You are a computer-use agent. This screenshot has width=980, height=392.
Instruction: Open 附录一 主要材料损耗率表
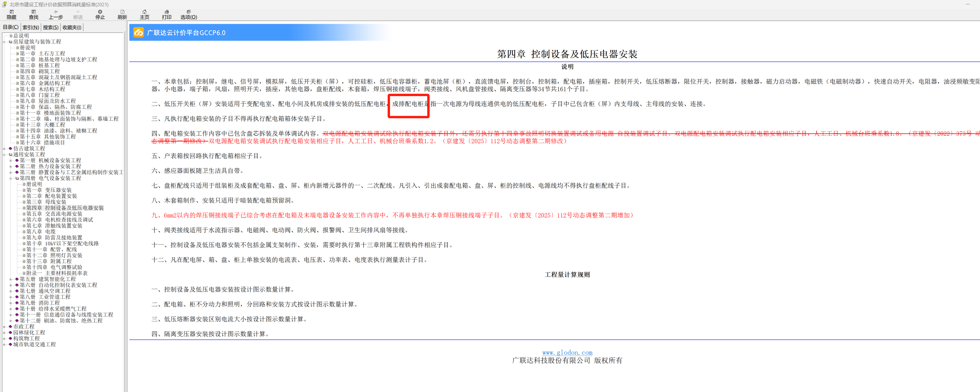coord(57,273)
